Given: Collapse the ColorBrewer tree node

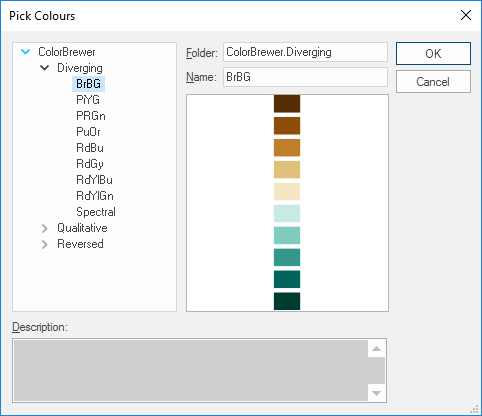Looking at the screenshot, I should 25,52.
